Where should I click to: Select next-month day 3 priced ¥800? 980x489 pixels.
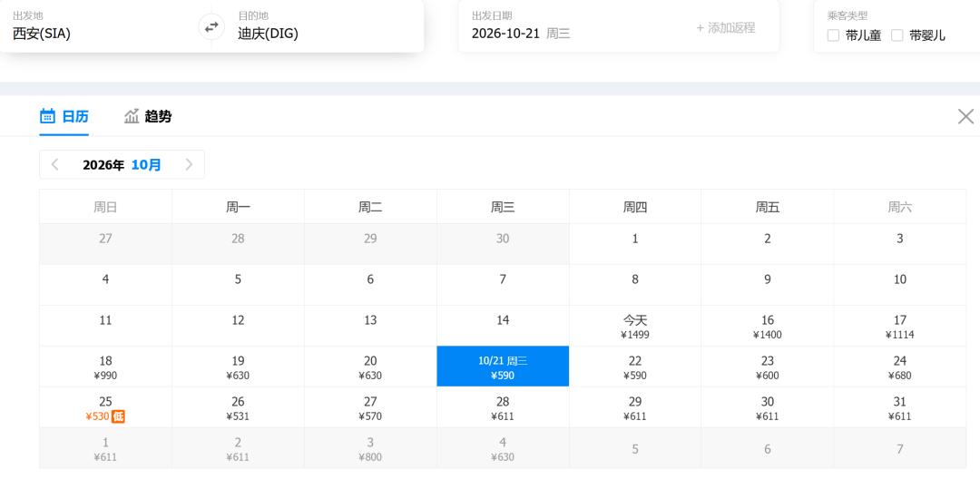(370, 448)
